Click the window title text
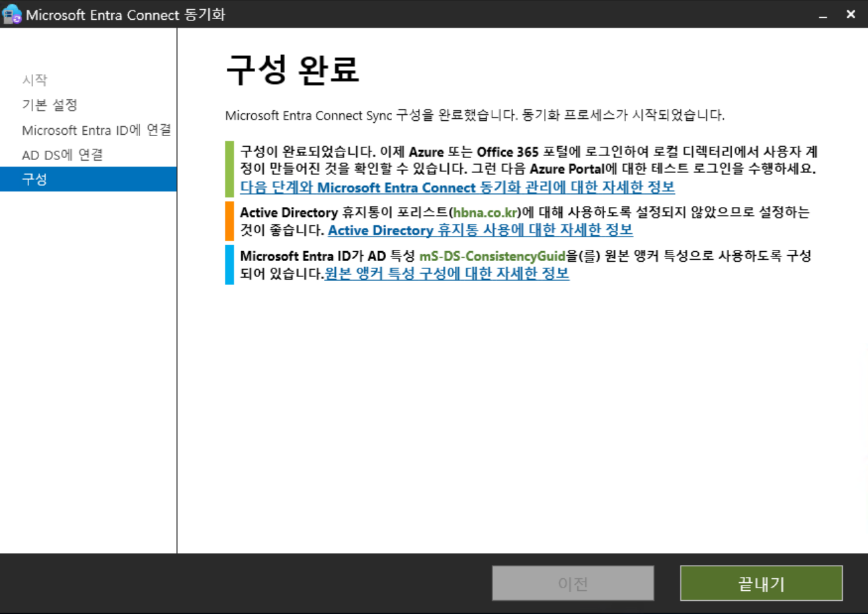This screenshot has height=614, width=868. 126,15
